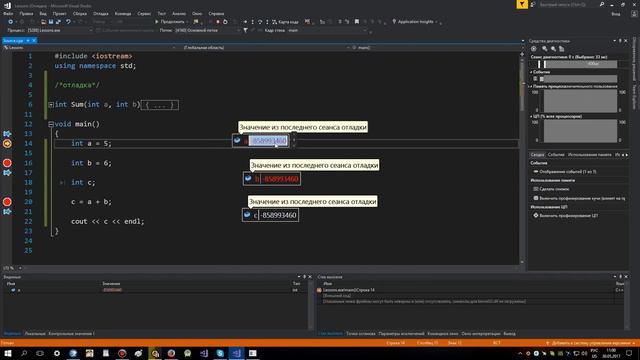The height and width of the screenshot is (360, 640).
Task: Open the Отладка menu
Action: tap(101, 13)
